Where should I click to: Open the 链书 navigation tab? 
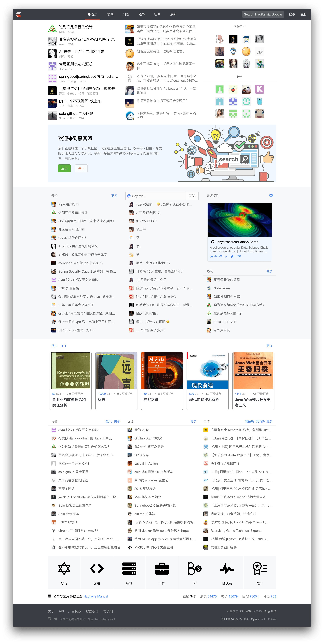(142, 14)
